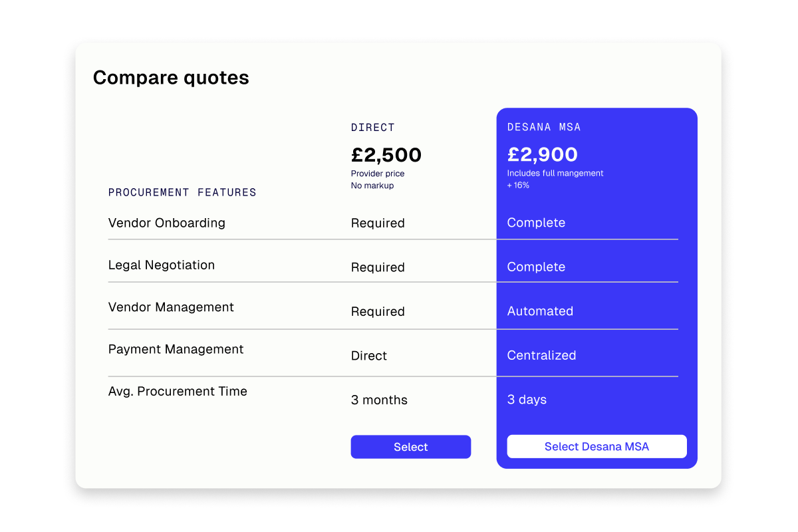The width and height of the screenshot is (798, 532).
Task: Select the Avg. Procurement Time row label
Action: (178, 391)
